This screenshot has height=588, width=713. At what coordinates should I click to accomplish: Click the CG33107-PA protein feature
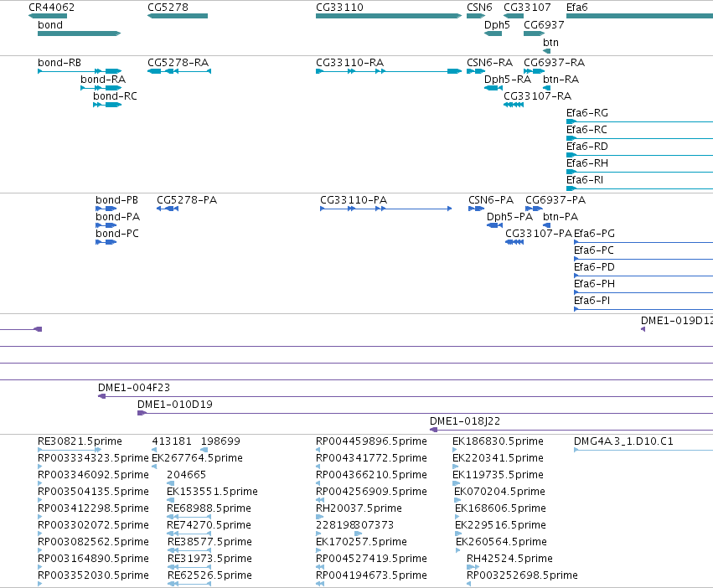[x=514, y=242]
